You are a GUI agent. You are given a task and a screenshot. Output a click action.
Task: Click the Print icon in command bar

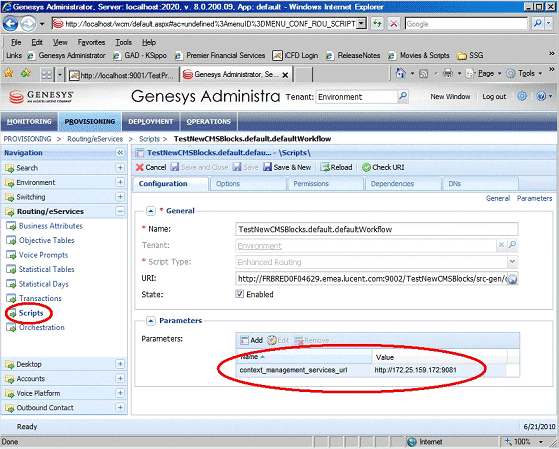(x=448, y=74)
